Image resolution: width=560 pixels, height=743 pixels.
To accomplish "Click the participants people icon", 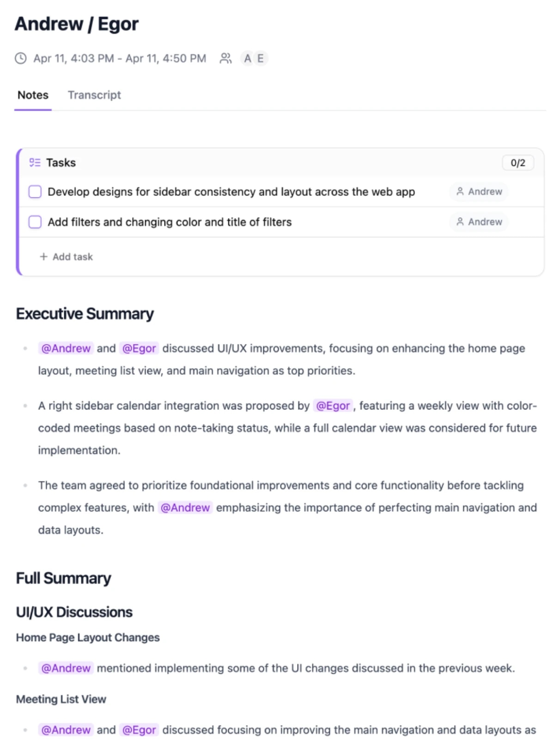I will click(x=225, y=58).
